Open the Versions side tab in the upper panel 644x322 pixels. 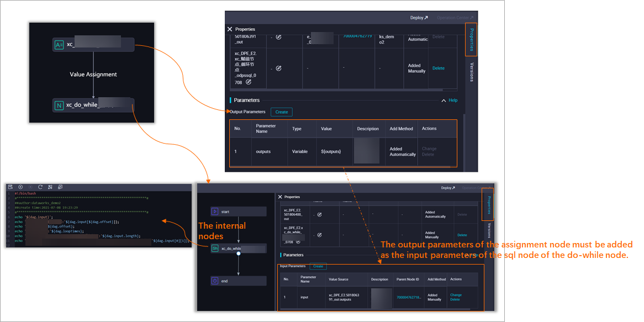472,72
